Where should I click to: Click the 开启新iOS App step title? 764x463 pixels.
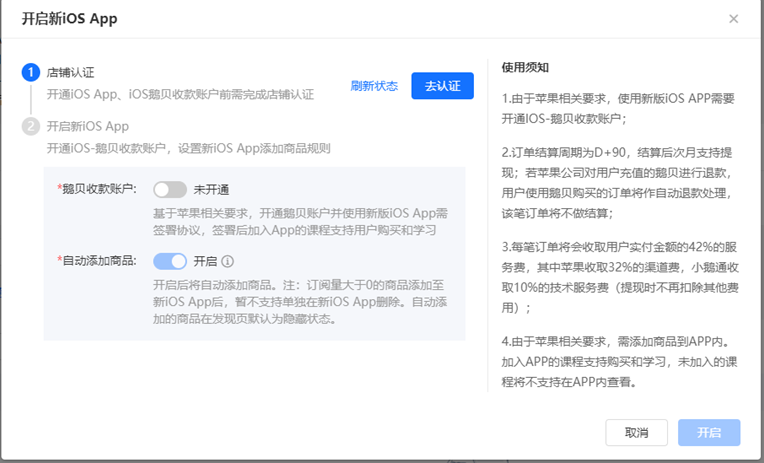coord(88,126)
